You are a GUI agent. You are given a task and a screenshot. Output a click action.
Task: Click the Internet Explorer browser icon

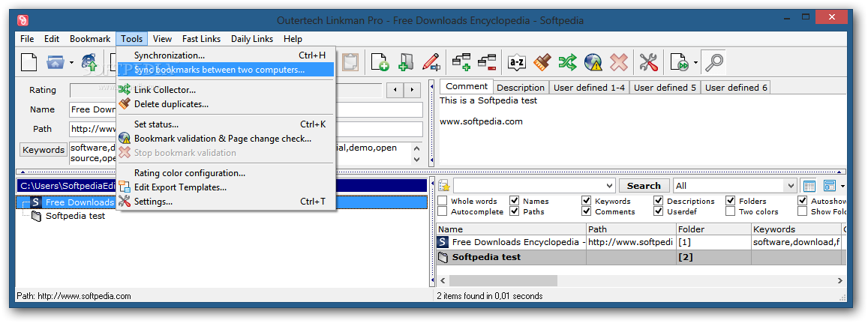tap(90, 62)
